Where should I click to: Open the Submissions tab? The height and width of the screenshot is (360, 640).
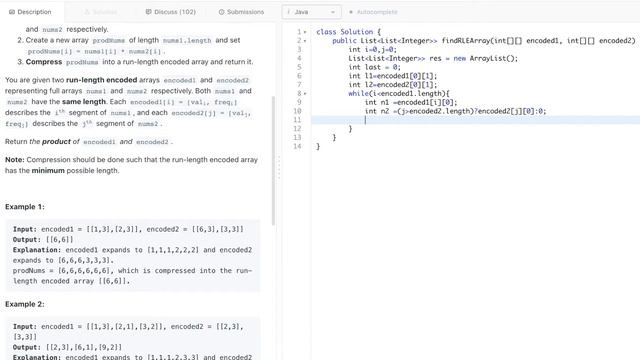point(241,12)
